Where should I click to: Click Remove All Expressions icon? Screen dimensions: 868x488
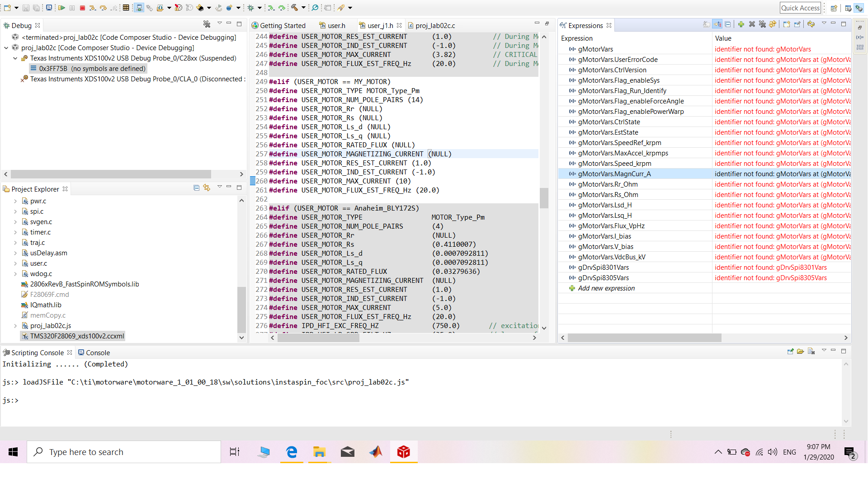pyautogui.click(x=762, y=24)
